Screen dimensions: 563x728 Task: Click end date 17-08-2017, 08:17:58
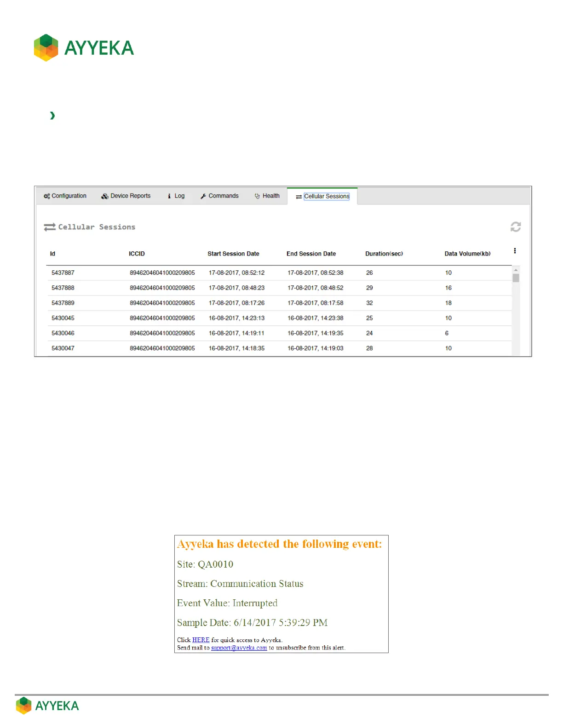[x=316, y=303]
